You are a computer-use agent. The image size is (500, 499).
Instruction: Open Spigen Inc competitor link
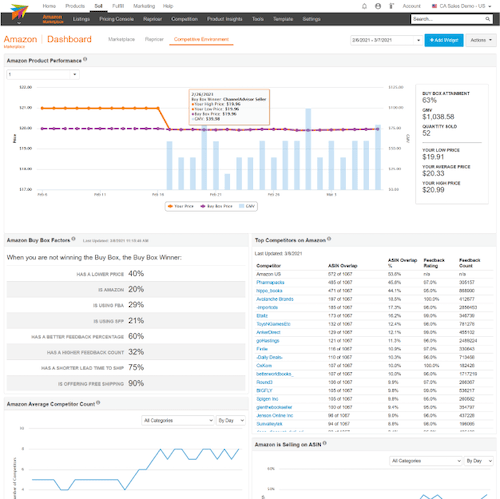(267, 399)
